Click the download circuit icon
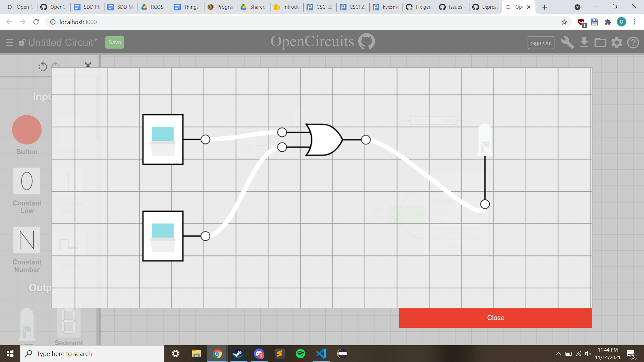 tap(584, 43)
